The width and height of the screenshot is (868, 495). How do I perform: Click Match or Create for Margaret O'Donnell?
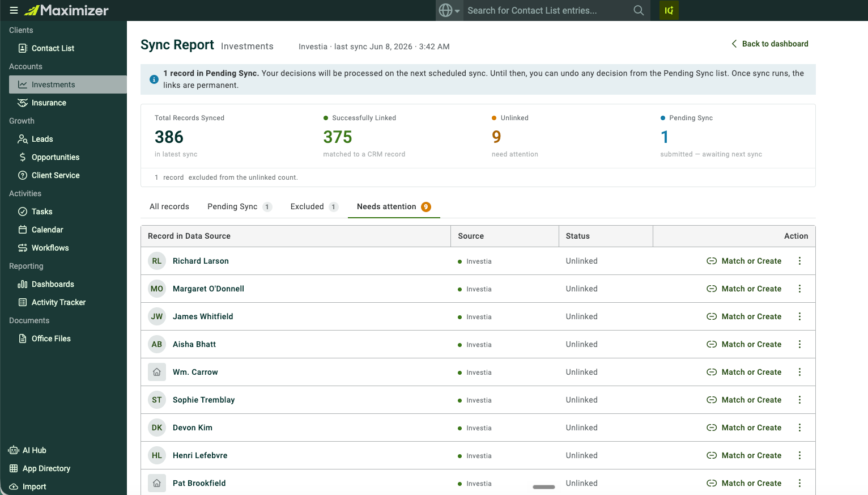click(744, 289)
